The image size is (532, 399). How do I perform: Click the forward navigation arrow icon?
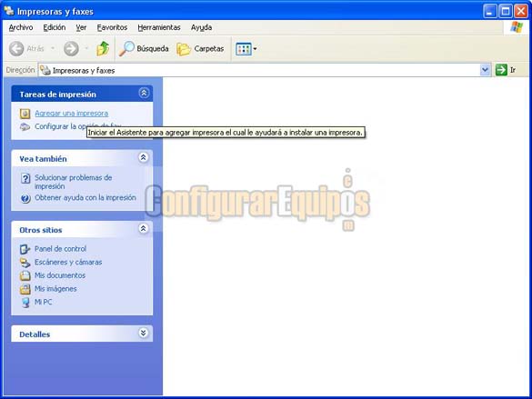pyautogui.click(x=71, y=49)
